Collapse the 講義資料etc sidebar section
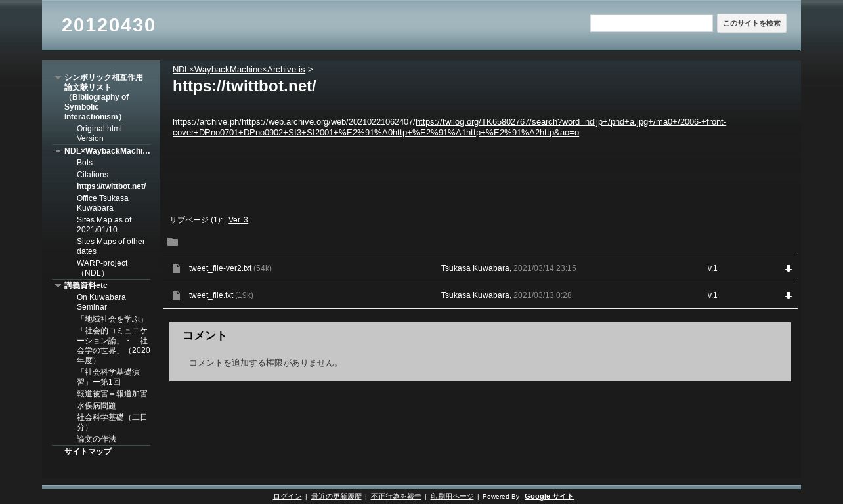Screen dimensions: 843x504 58,285
